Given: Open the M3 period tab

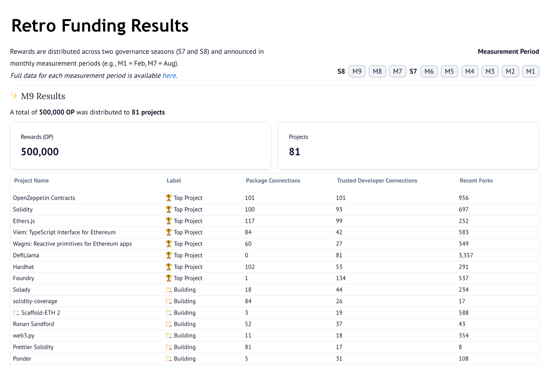Looking at the screenshot, I should pyautogui.click(x=490, y=72).
